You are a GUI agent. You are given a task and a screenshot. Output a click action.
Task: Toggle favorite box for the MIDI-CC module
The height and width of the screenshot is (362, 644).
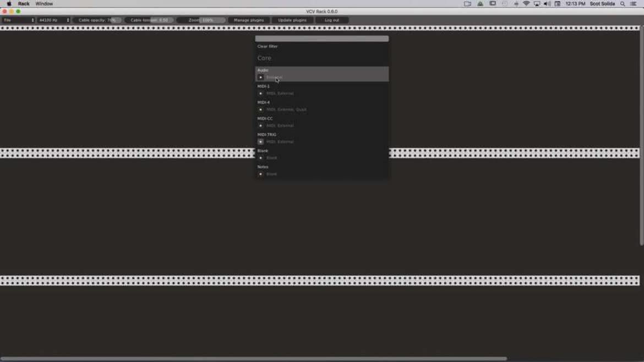[260, 126]
